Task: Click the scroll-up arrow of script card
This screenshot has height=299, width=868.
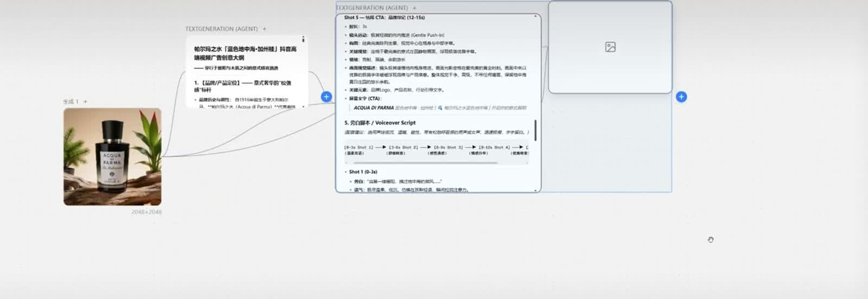Action: click(x=535, y=17)
